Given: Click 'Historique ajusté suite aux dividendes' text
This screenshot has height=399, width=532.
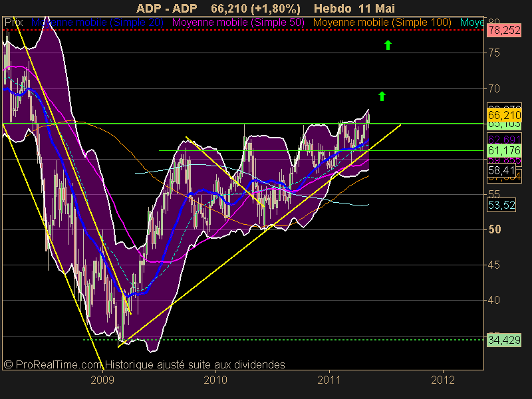Looking at the screenshot, I should coord(195,364).
